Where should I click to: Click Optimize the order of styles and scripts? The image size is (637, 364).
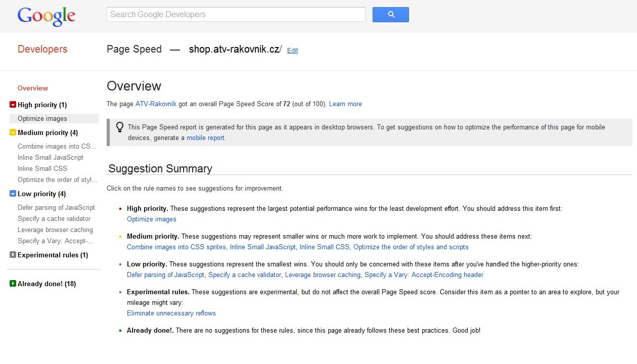tap(411, 247)
